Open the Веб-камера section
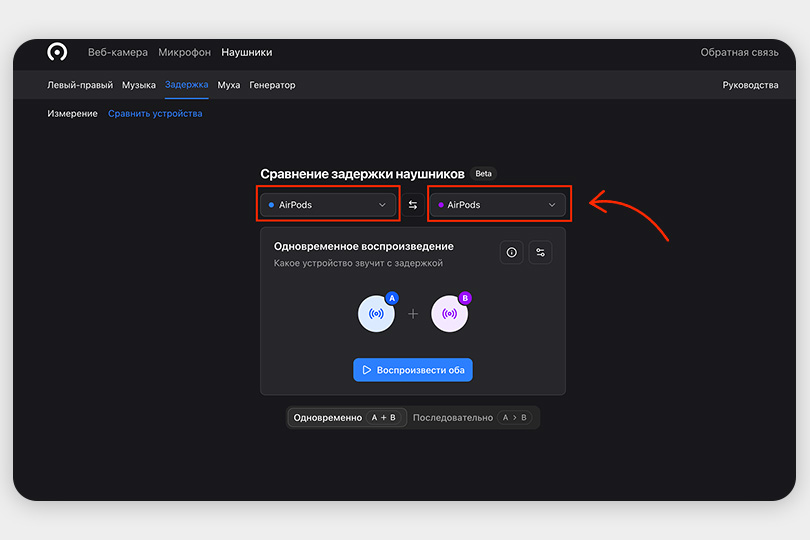810x540 pixels. click(117, 53)
